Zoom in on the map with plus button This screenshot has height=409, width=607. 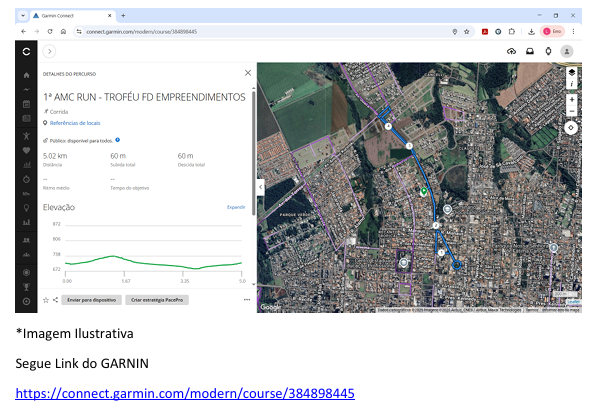point(571,100)
